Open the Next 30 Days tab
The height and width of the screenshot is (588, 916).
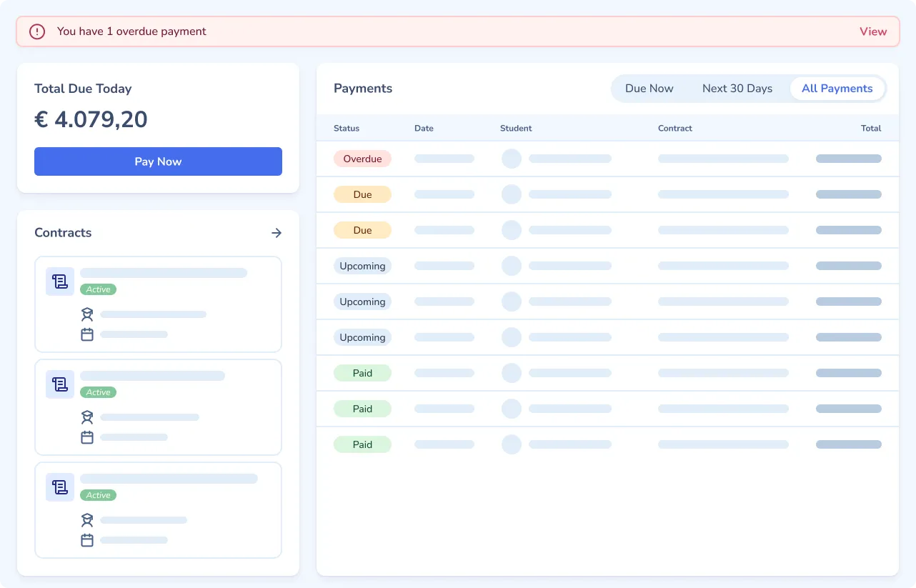tap(737, 88)
